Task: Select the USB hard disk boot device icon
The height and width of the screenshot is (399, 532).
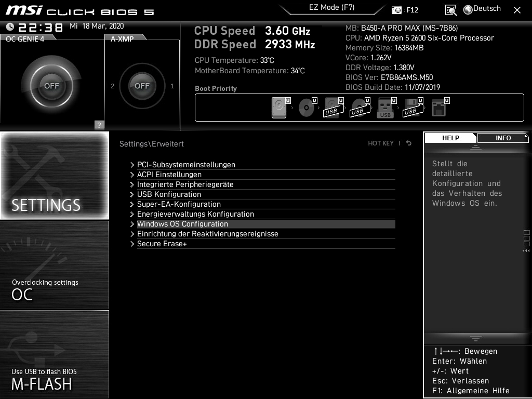Action: point(333,108)
